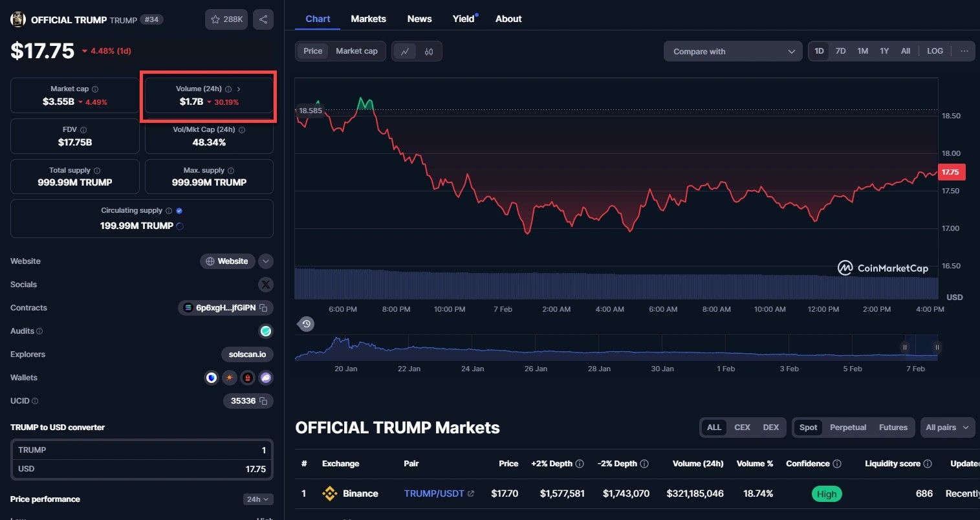
Task: Open the chart more options ellipsis
Action: 964,51
